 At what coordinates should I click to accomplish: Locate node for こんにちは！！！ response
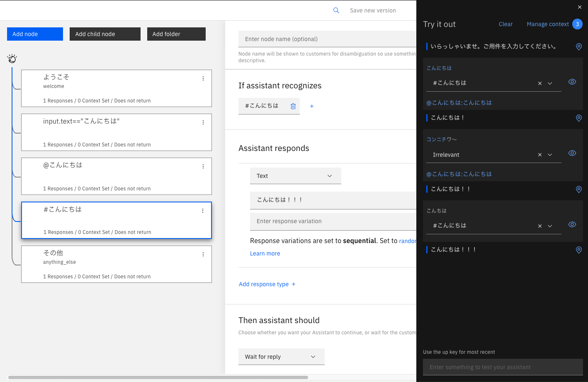579,250
